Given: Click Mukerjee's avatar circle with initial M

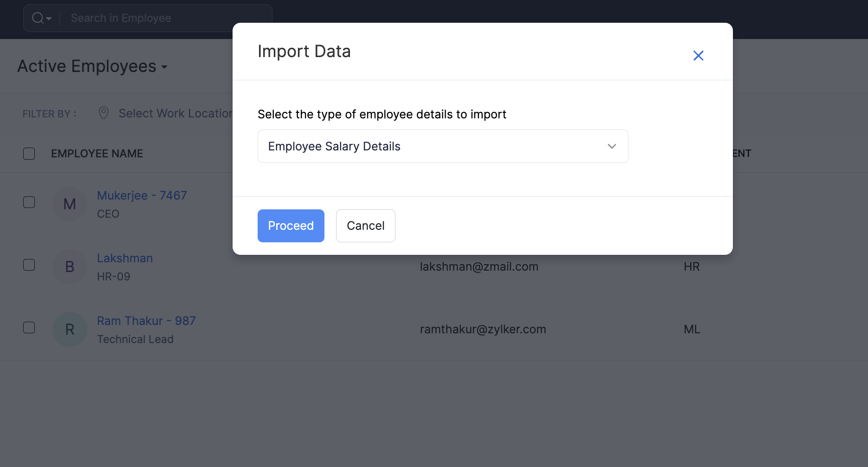Looking at the screenshot, I should 70,204.
